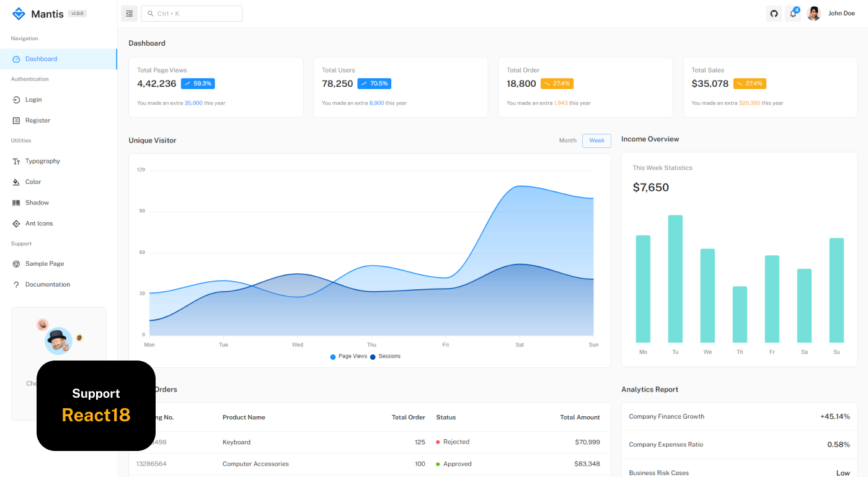868x477 pixels.
Task: Open the Color utility page icon
Action: tap(16, 182)
